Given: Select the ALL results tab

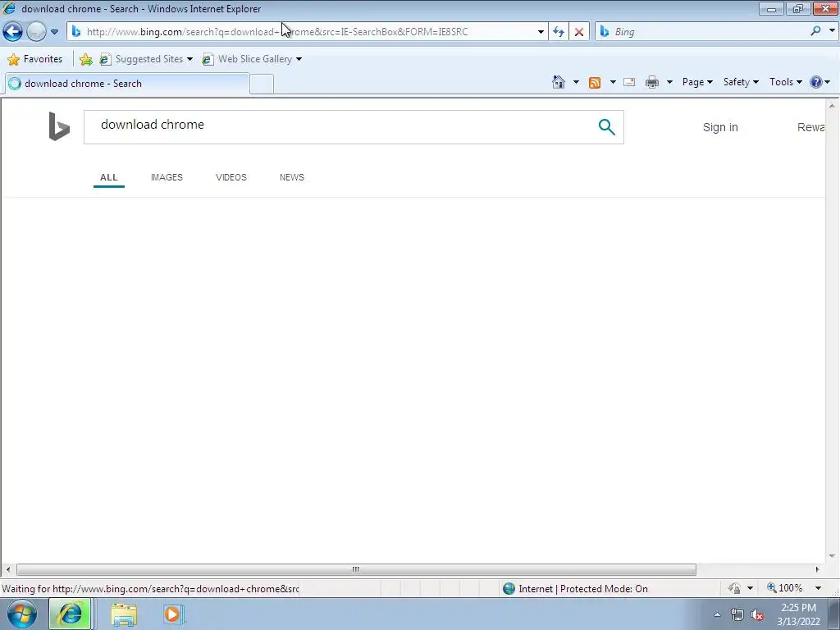Looking at the screenshot, I should [109, 177].
